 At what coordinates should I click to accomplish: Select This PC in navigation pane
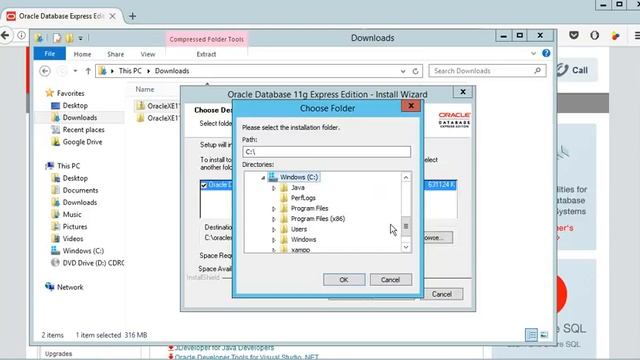[x=68, y=166]
